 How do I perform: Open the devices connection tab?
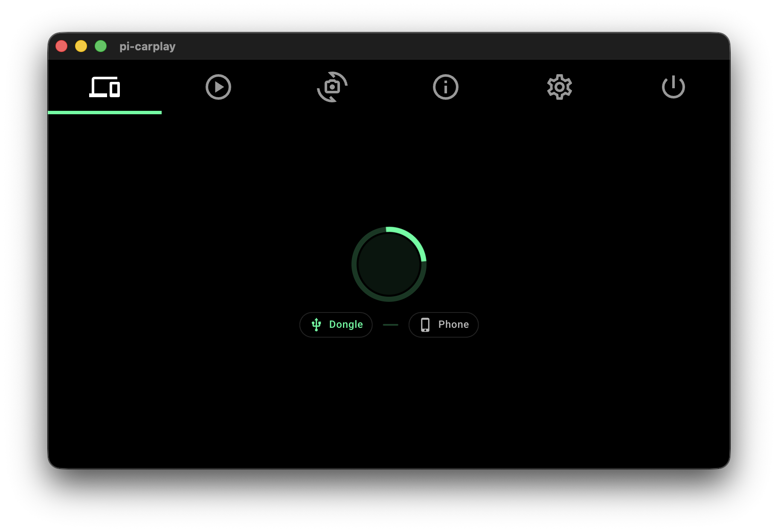tap(105, 87)
